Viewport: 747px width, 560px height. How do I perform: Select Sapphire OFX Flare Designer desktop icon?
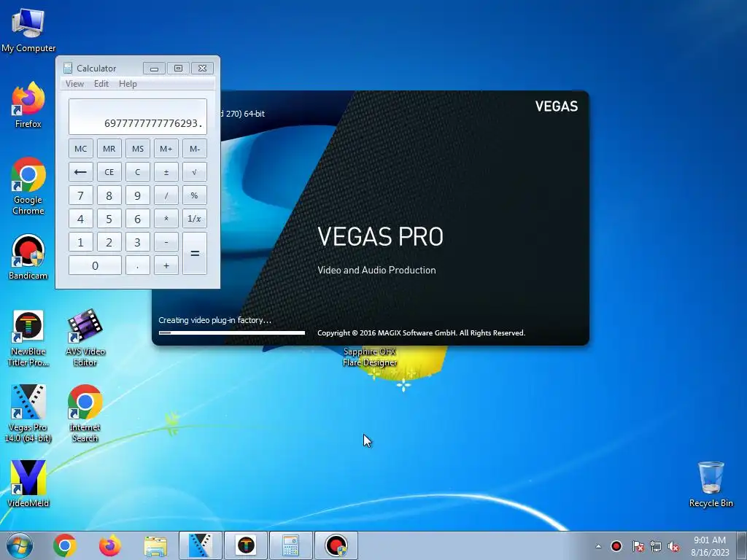[370, 357]
